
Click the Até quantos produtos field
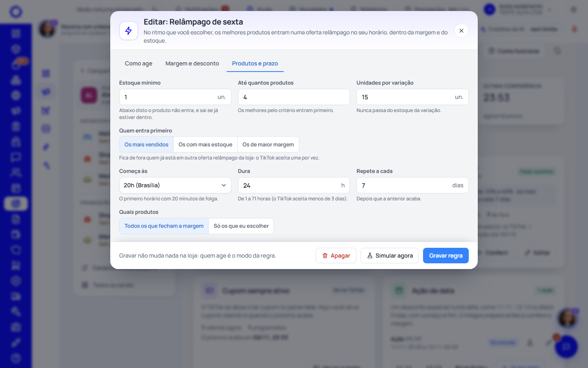[x=294, y=97]
